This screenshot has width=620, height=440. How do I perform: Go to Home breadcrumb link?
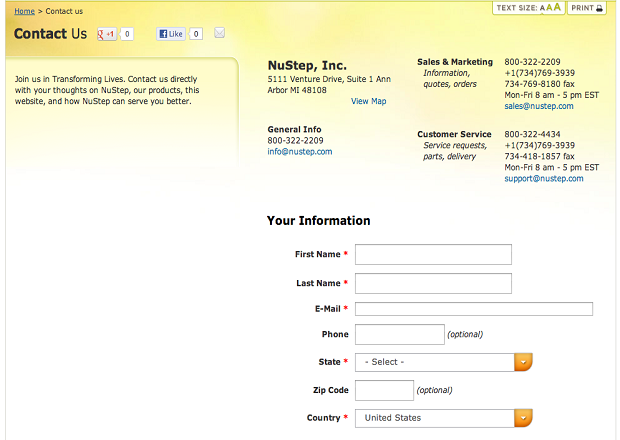tap(25, 11)
